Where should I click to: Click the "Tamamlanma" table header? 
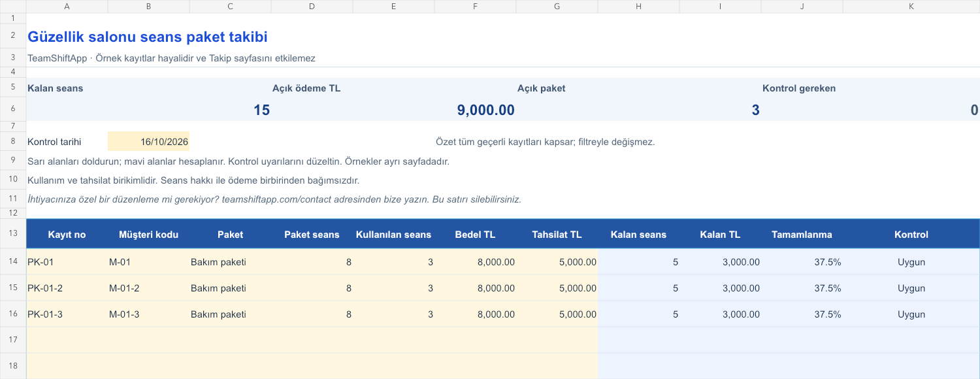point(802,235)
